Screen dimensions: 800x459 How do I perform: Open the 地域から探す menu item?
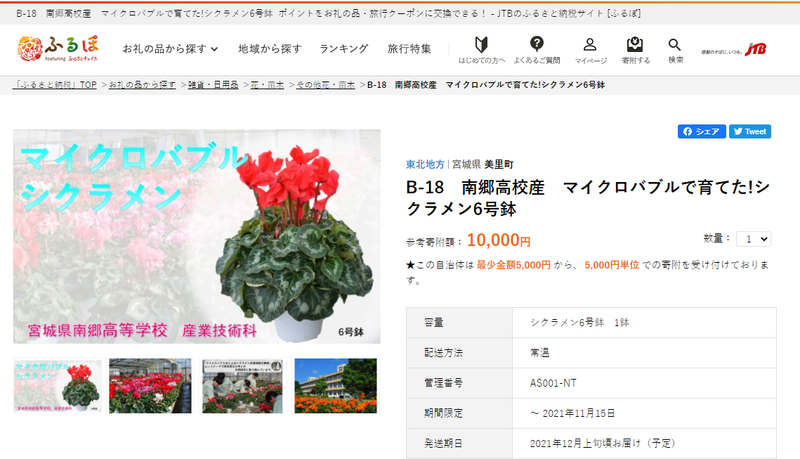pyautogui.click(x=270, y=49)
